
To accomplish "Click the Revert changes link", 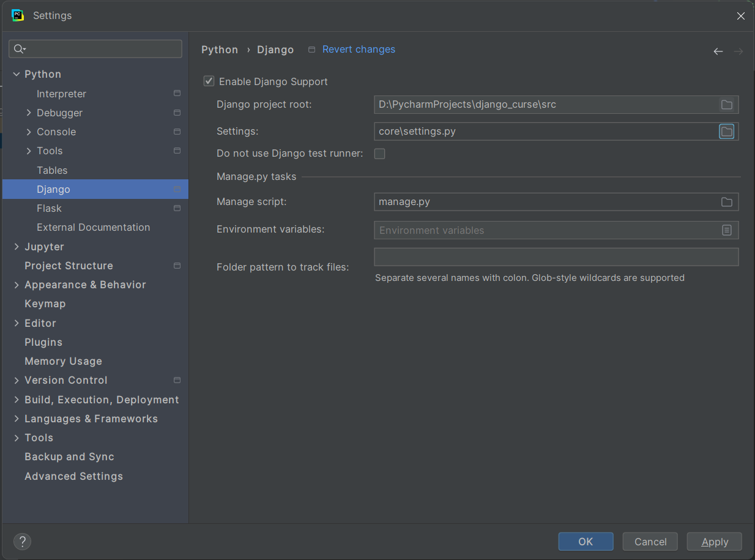I will (x=359, y=50).
